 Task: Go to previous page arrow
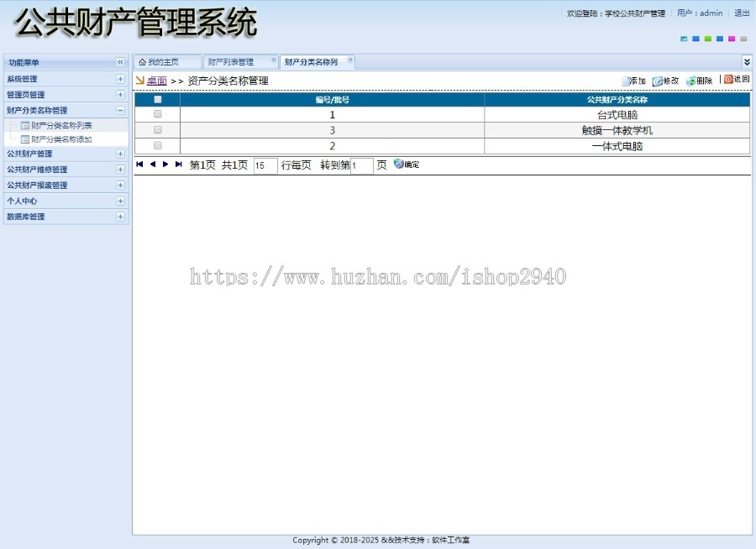[x=152, y=165]
